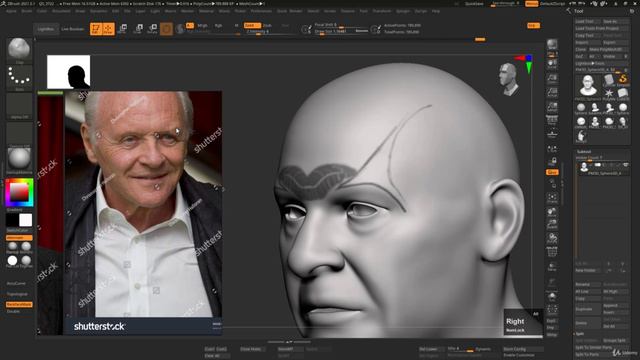The height and width of the screenshot is (360, 640).
Task: Collapse the Tool palette header
Action: 579,11
